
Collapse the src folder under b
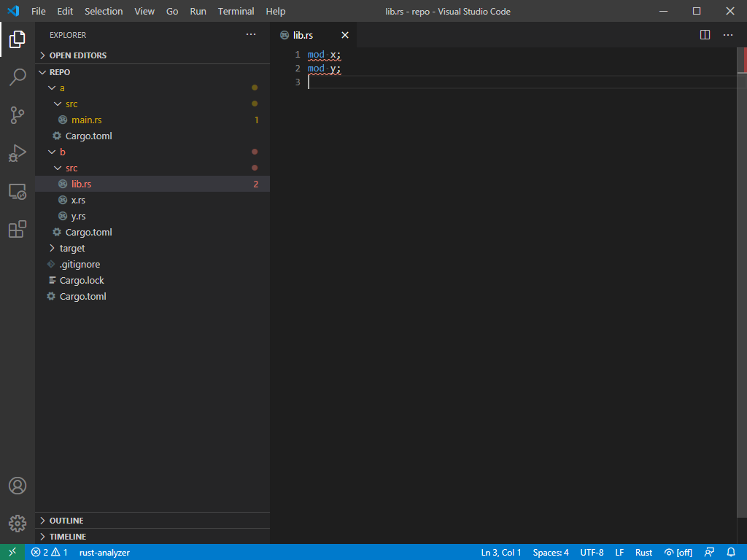71,168
